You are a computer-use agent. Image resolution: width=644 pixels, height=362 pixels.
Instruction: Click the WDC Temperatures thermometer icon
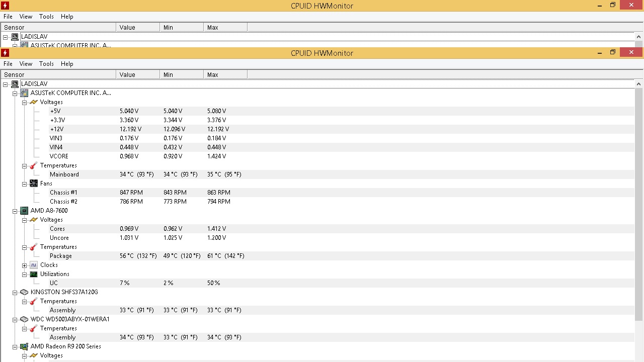[x=34, y=328]
